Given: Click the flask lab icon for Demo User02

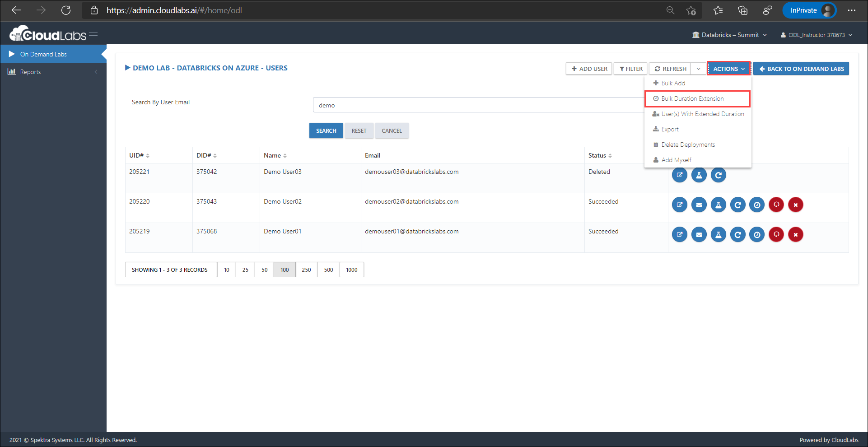Looking at the screenshot, I should 718,205.
